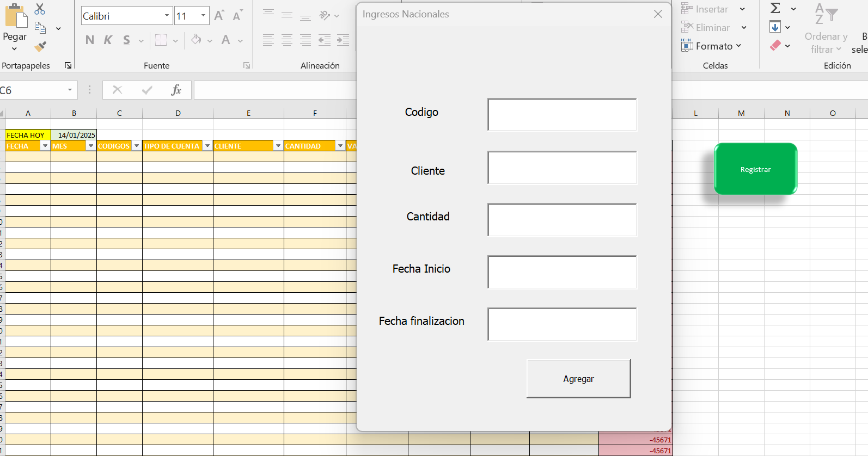
Task: Open the Ordenar y filtrar menu
Action: tap(826, 42)
